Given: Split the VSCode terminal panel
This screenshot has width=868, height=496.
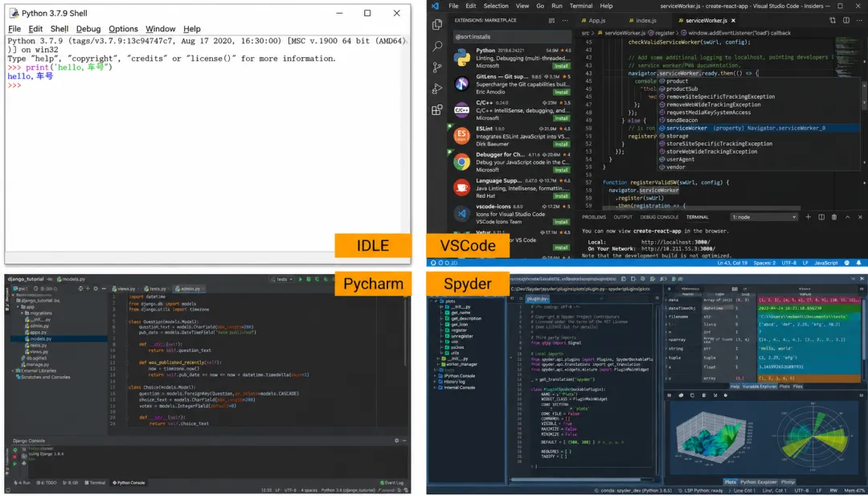Looking at the screenshot, I should (x=821, y=217).
